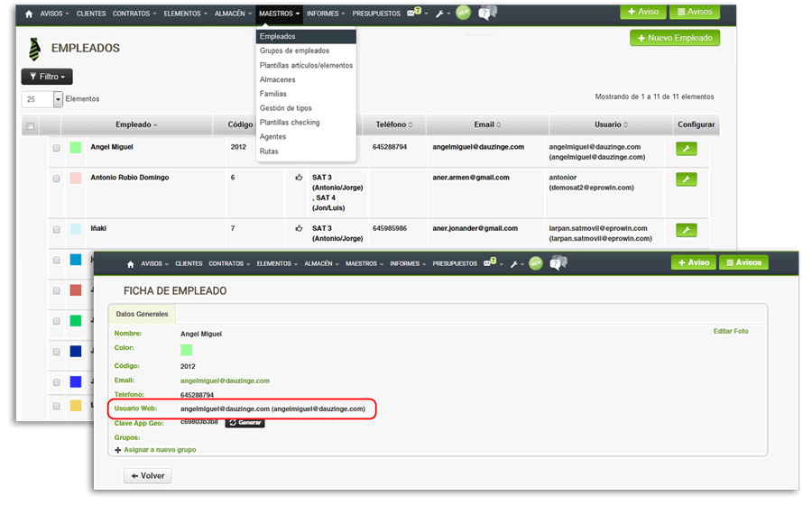Open the mail notifications icon in the Empleados navbar
Screen dimensions: 812x505
click(x=414, y=13)
